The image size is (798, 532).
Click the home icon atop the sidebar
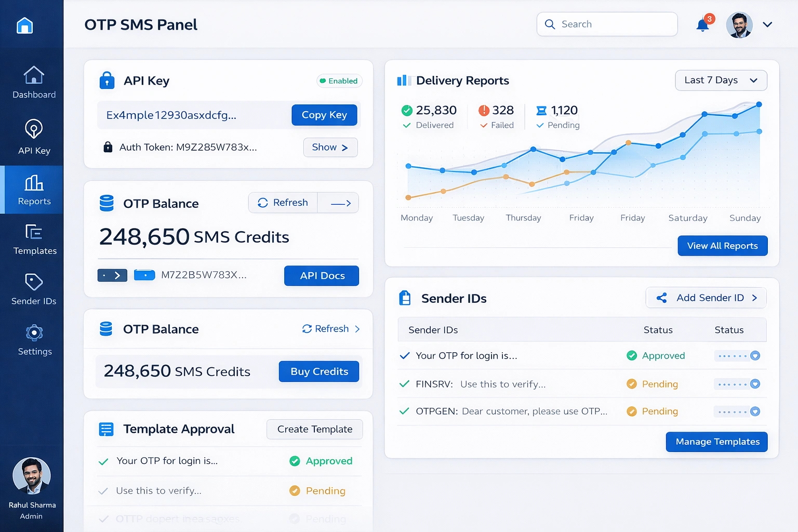click(x=24, y=26)
